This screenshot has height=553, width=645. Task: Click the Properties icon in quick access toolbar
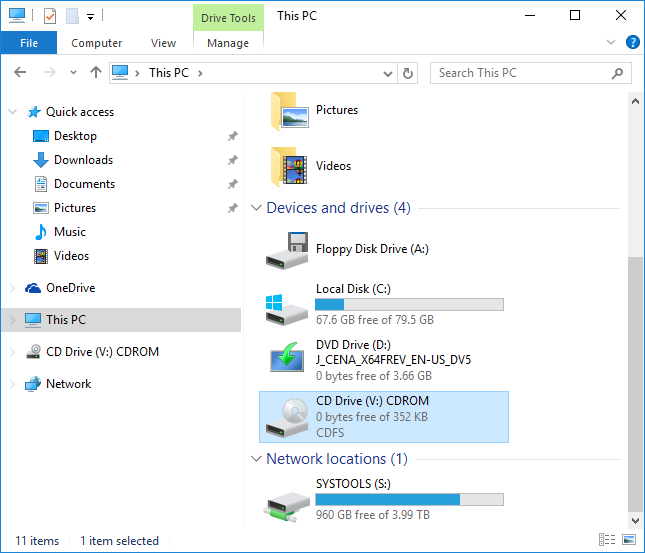[50, 16]
